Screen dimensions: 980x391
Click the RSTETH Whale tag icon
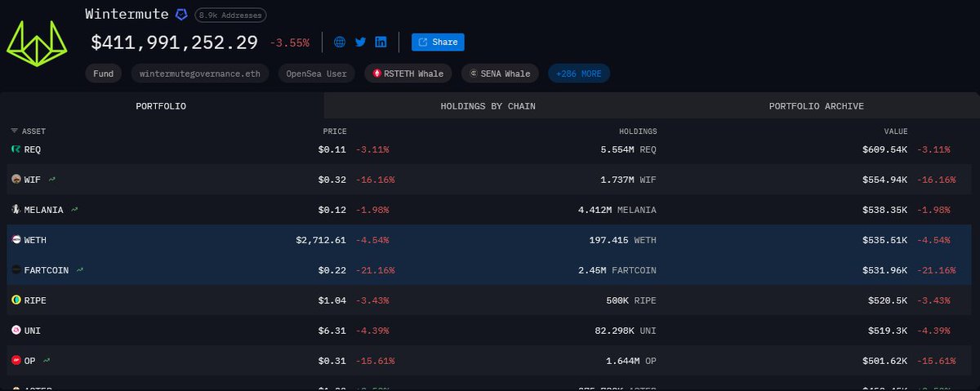coord(376,73)
